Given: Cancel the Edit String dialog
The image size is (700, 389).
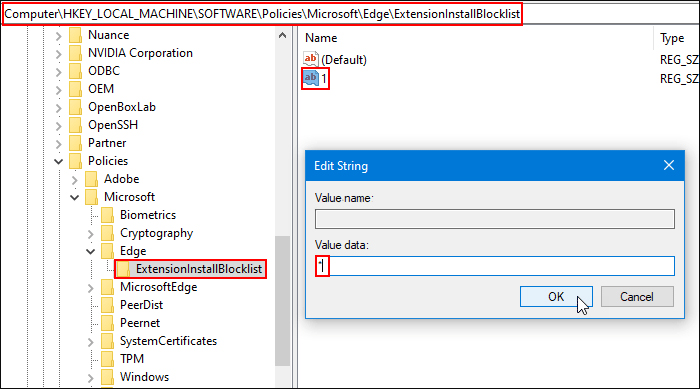Looking at the screenshot, I should [637, 297].
